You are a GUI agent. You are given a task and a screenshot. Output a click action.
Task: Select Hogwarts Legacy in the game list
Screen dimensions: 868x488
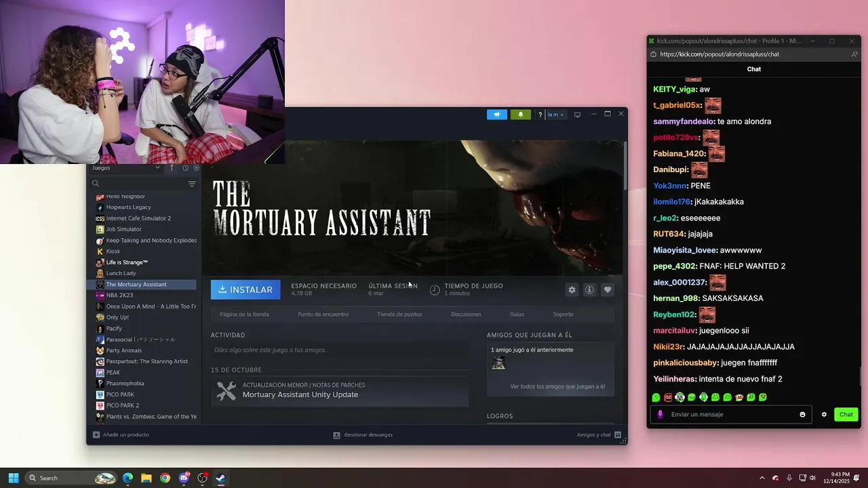(128, 207)
